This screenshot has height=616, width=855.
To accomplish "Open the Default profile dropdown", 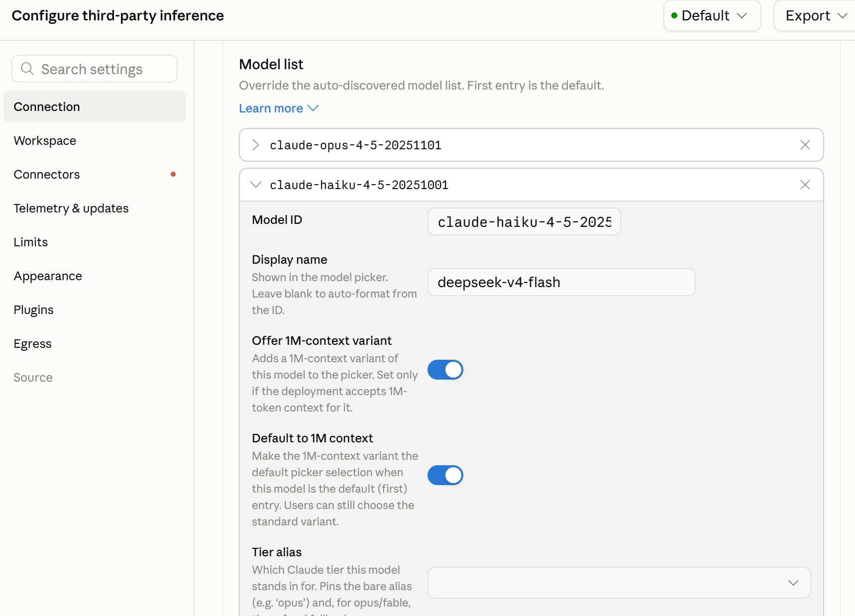I will (712, 15).
